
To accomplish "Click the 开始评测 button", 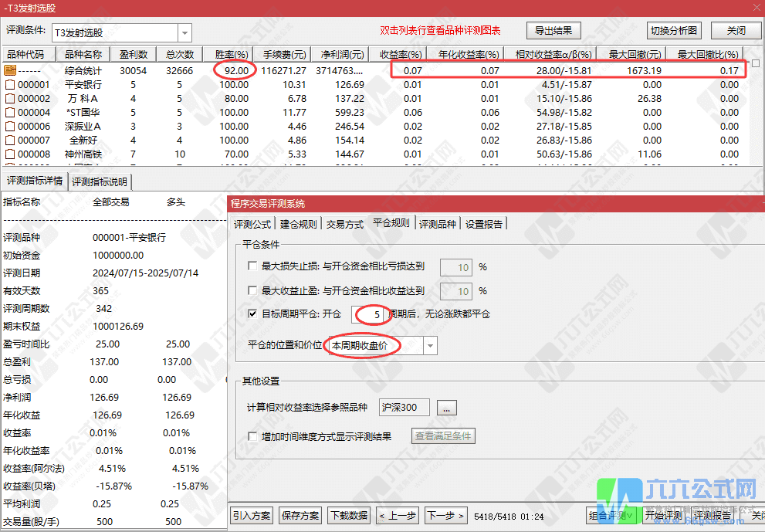I will pyautogui.click(x=664, y=516).
